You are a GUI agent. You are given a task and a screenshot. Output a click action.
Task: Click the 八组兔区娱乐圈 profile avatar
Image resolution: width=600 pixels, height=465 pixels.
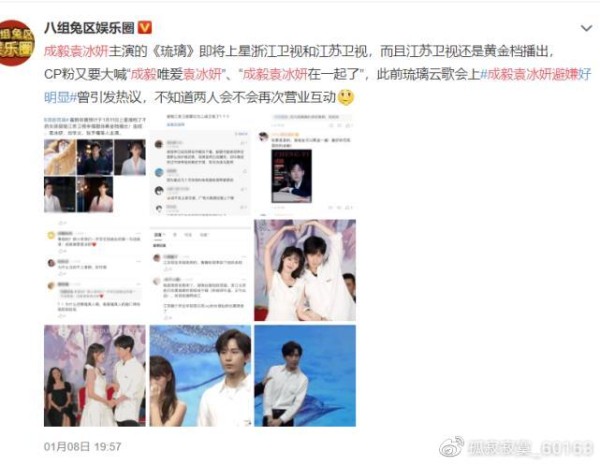[17, 43]
